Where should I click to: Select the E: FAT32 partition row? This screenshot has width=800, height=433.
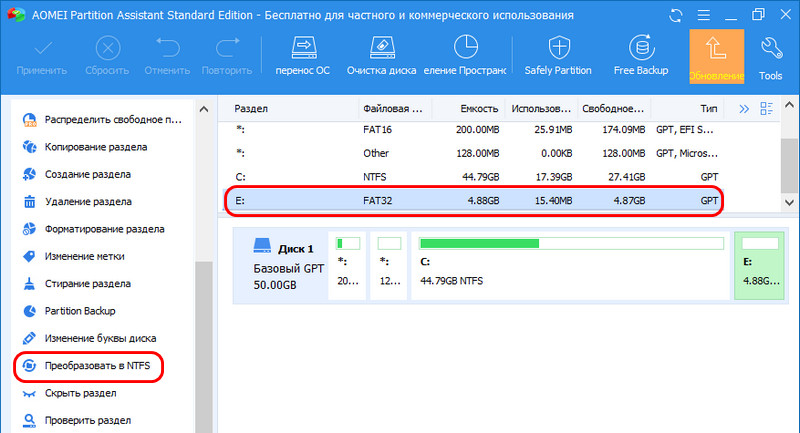(475, 200)
